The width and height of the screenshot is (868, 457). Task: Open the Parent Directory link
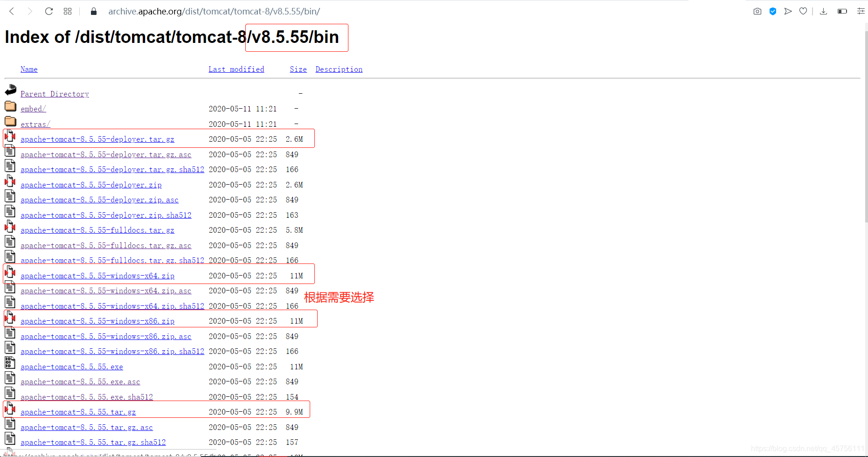click(55, 94)
